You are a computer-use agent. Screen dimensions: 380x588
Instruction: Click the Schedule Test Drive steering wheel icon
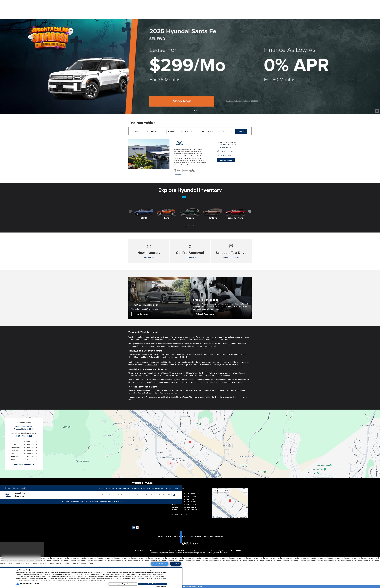coord(231,246)
